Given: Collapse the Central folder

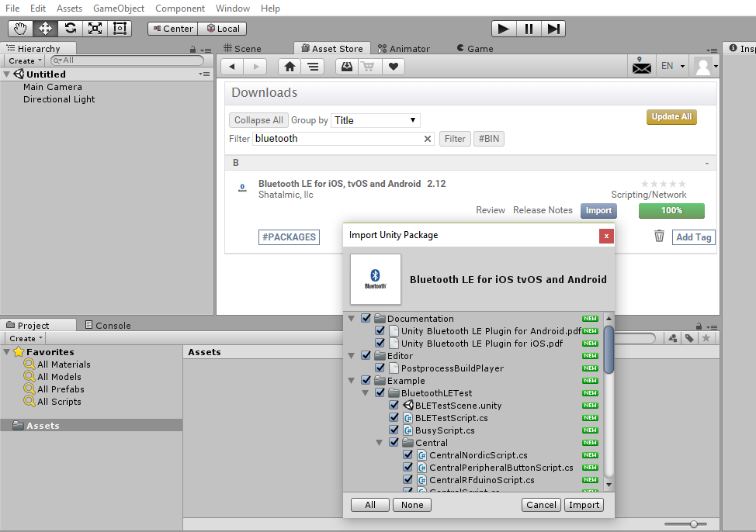Looking at the screenshot, I should [x=380, y=443].
